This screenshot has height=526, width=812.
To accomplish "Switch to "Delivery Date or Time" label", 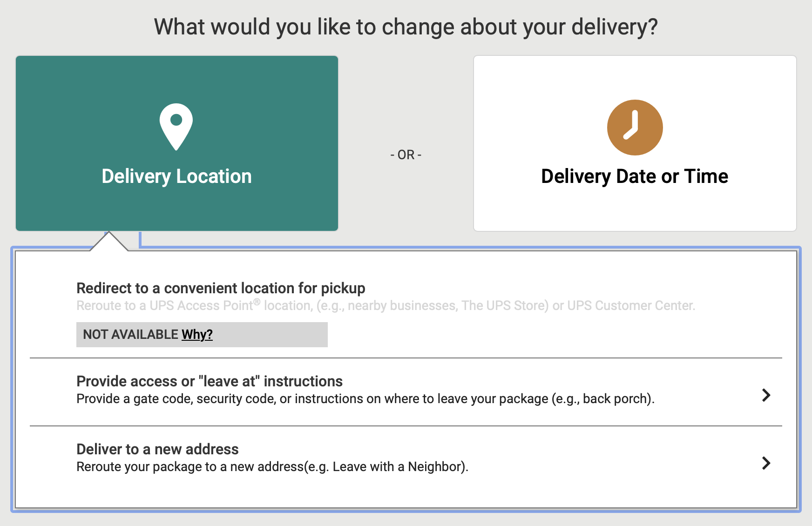I will click(x=634, y=176).
